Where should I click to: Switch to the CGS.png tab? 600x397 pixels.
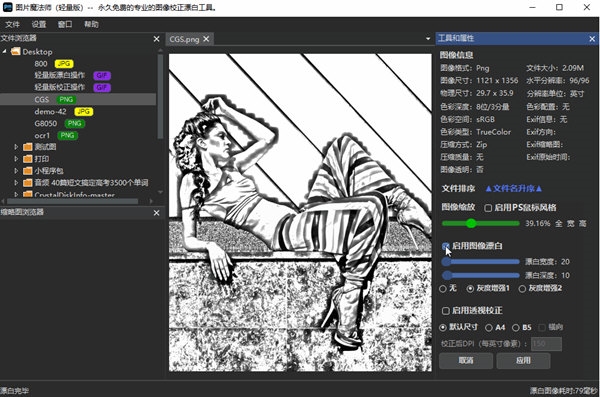tap(184, 39)
